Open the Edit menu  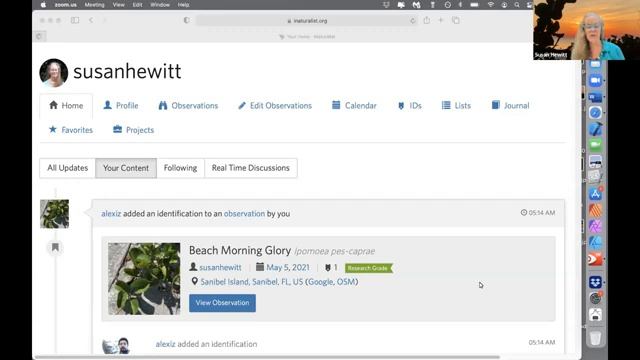click(x=138, y=5)
